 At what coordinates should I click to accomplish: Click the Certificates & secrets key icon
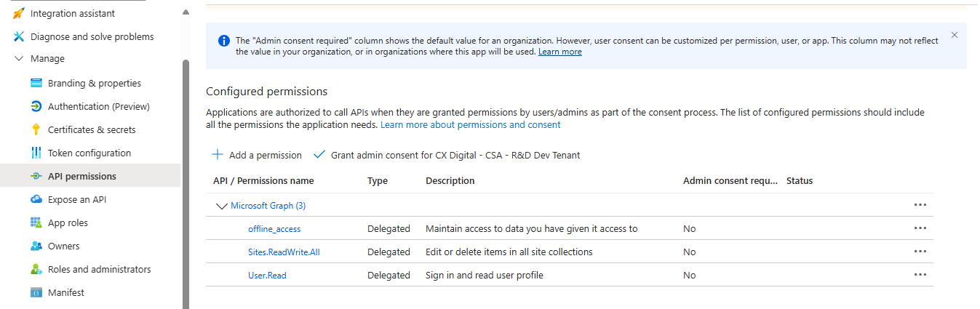36,129
